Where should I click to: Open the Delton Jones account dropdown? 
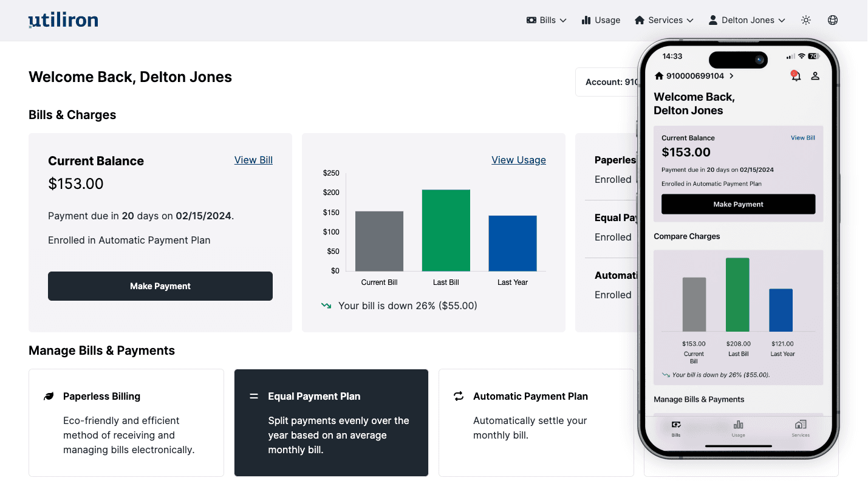747,20
